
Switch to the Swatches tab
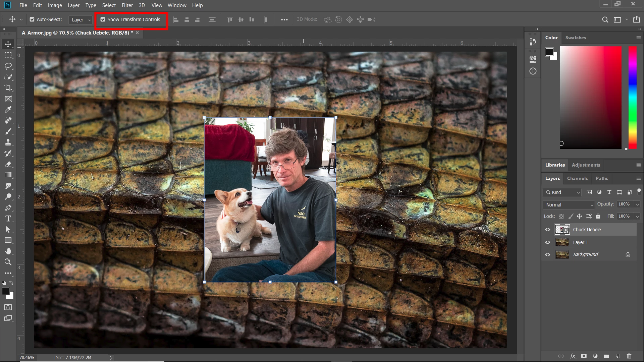pos(576,38)
